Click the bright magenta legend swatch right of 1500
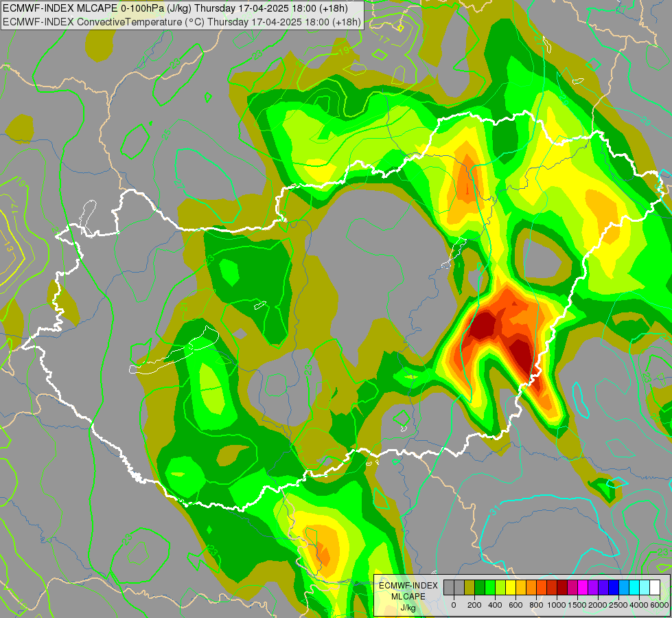 click(x=583, y=587)
